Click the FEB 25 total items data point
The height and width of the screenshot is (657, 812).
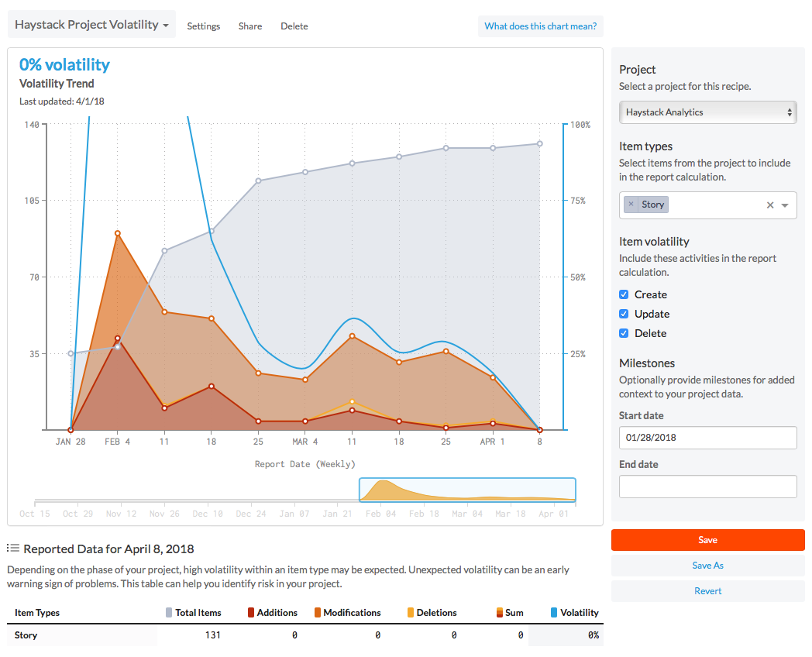click(x=259, y=181)
